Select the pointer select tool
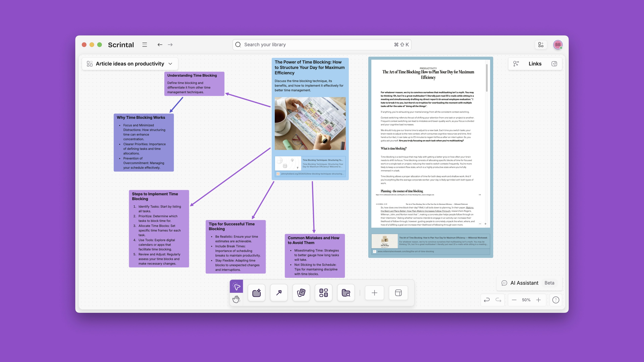The height and width of the screenshot is (362, 644). click(x=236, y=286)
